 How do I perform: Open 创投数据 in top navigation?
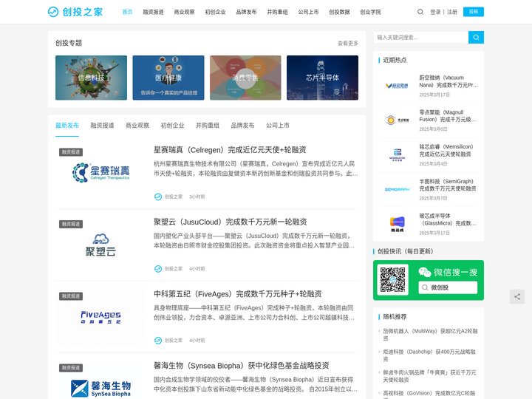pyautogui.click(x=339, y=12)
